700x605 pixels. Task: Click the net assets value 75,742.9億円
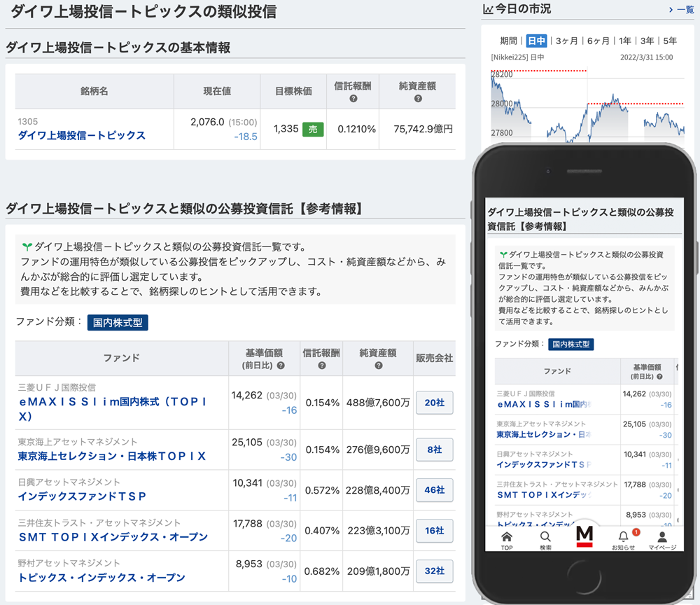tap(423, 130)
